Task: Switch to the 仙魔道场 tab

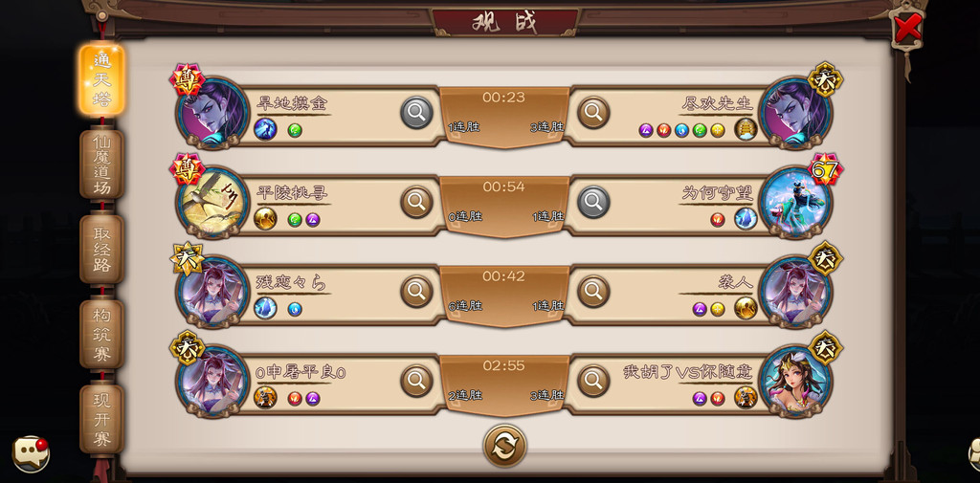Action: tap(101, 164)
